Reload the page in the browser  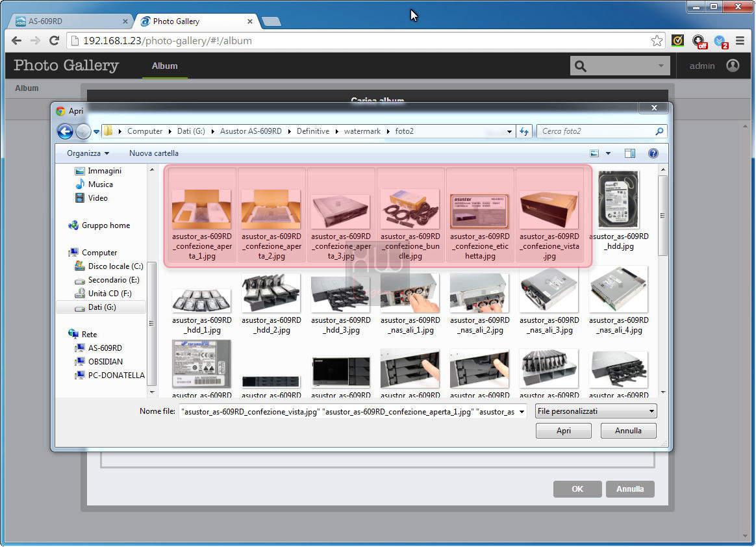54,40
